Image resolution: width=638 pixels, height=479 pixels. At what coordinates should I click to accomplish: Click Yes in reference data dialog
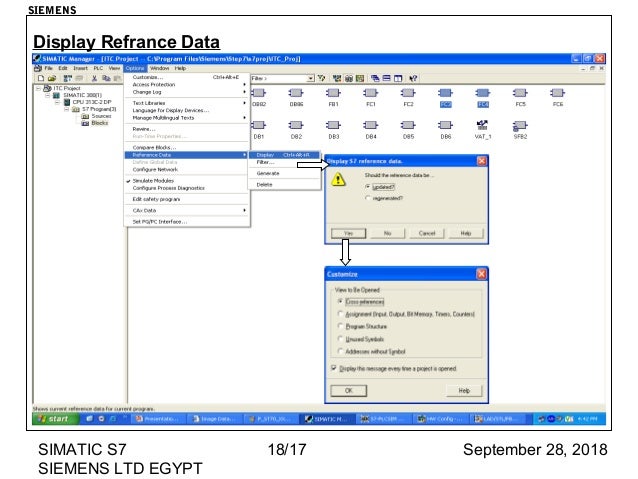[x=349, y=233]
